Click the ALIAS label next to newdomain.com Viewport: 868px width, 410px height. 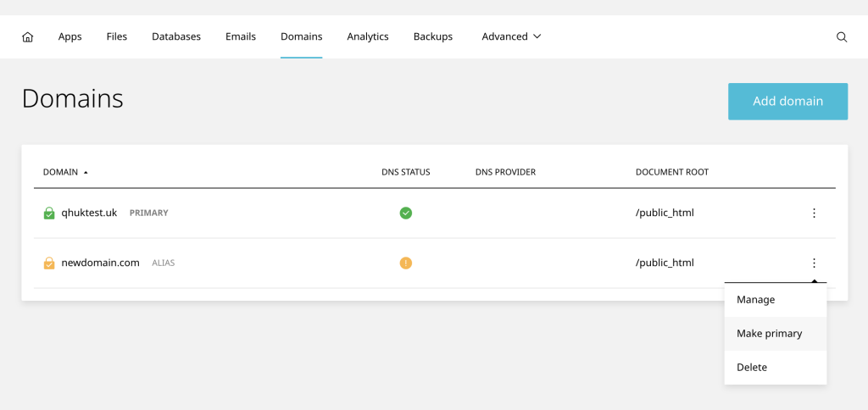pyautogui.click(x=164, y=263)
